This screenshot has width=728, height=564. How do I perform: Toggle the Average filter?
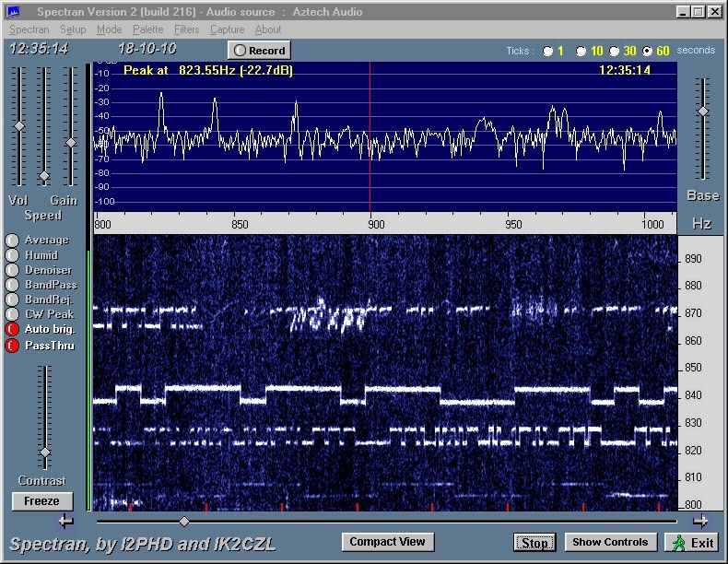pos(12,240)
